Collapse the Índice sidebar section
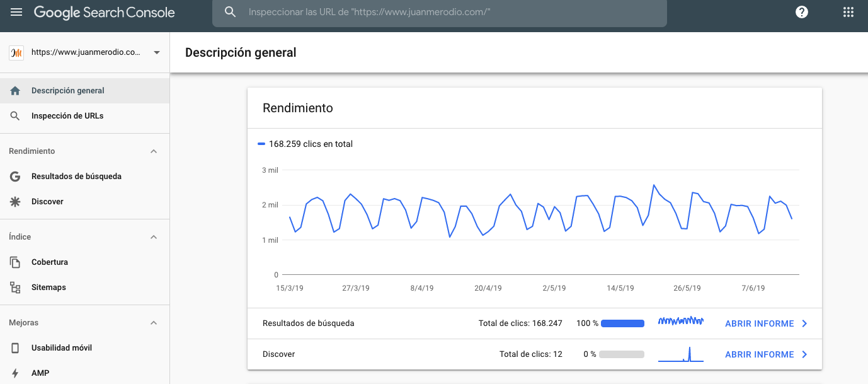The image size is (868, 384). [154, 237]
